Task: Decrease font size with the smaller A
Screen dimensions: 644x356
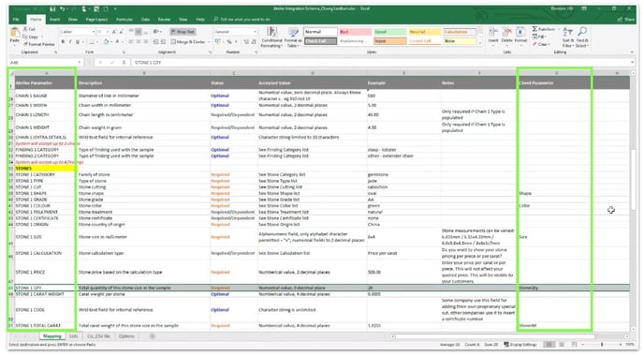Action: [121, 32]
